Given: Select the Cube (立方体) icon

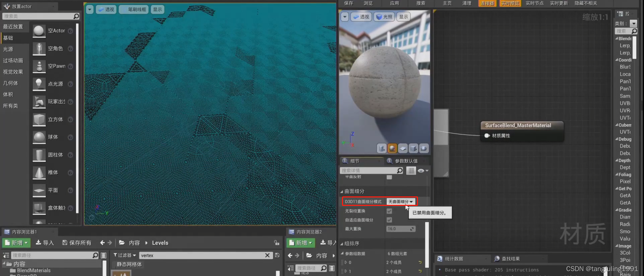Looking at the screenshot, I should pos(39,120).
